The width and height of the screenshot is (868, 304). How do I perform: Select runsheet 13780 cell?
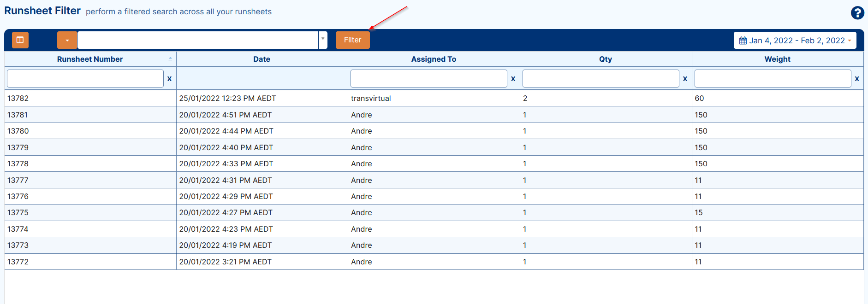[x=90, y=131]
